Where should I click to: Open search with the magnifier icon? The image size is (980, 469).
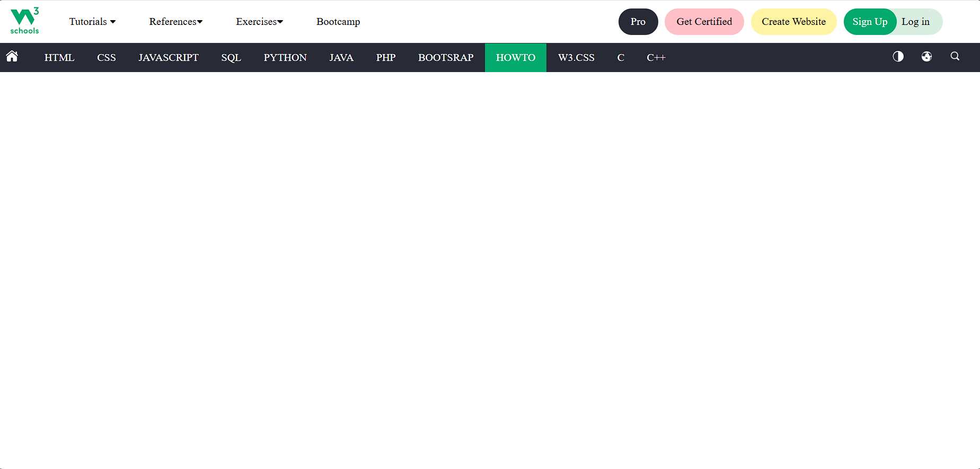point(955,56)
